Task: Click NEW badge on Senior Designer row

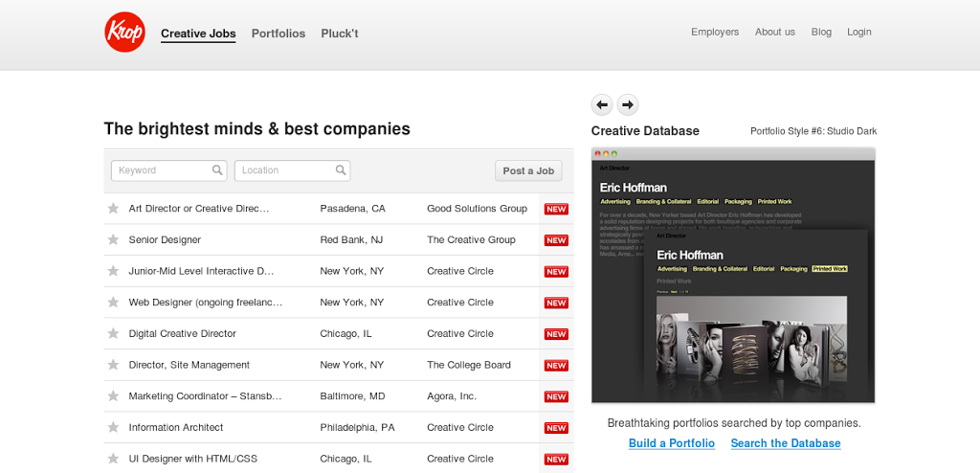Action: pos(556,240)
